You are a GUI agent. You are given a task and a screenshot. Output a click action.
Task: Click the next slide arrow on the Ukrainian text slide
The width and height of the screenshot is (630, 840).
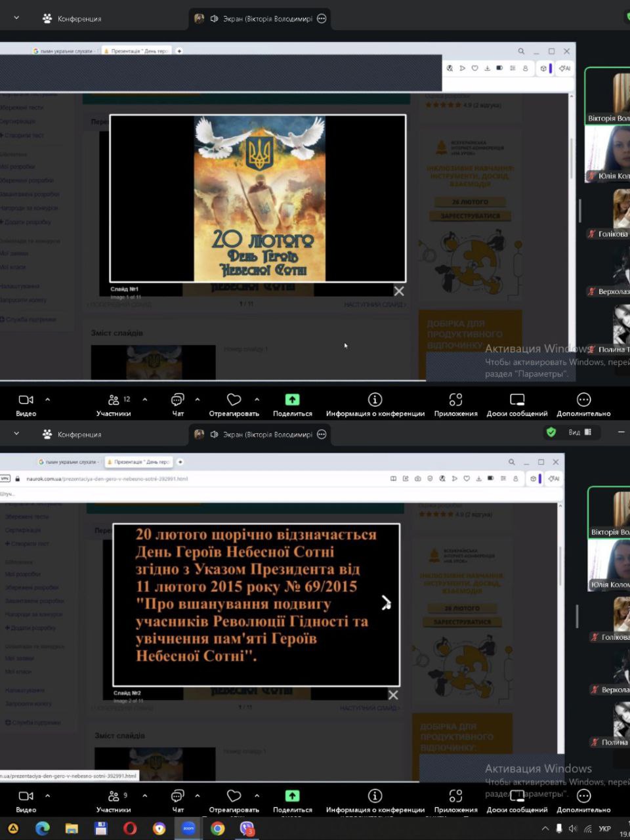(387, 603)
